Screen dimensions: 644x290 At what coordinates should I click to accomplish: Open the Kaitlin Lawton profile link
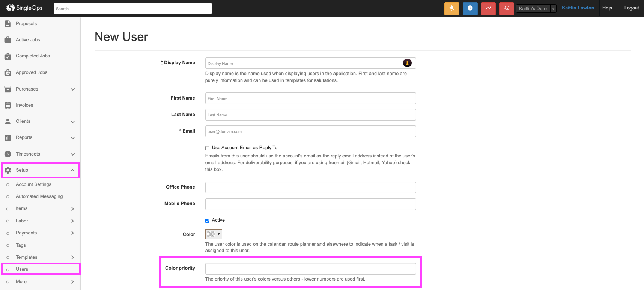(578, 8)
